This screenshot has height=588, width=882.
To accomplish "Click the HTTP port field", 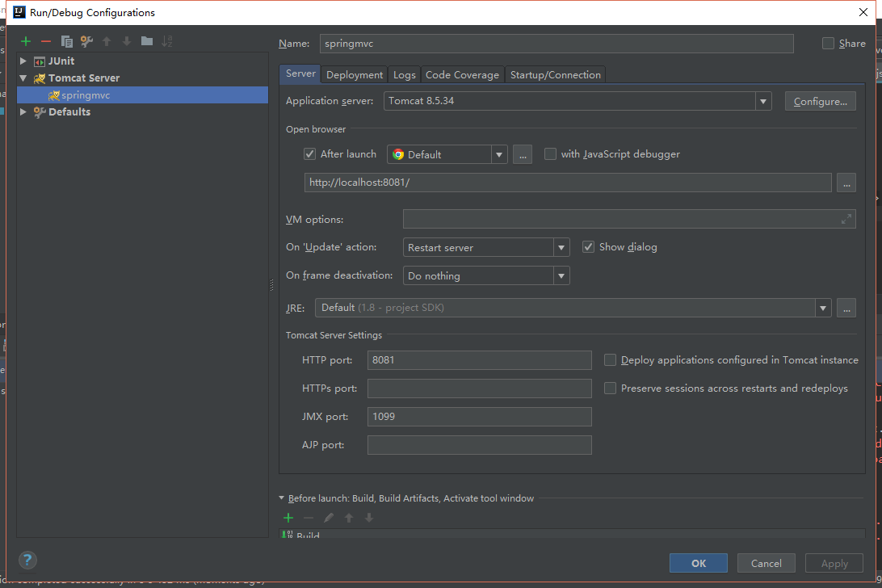I will click(479, 360).
